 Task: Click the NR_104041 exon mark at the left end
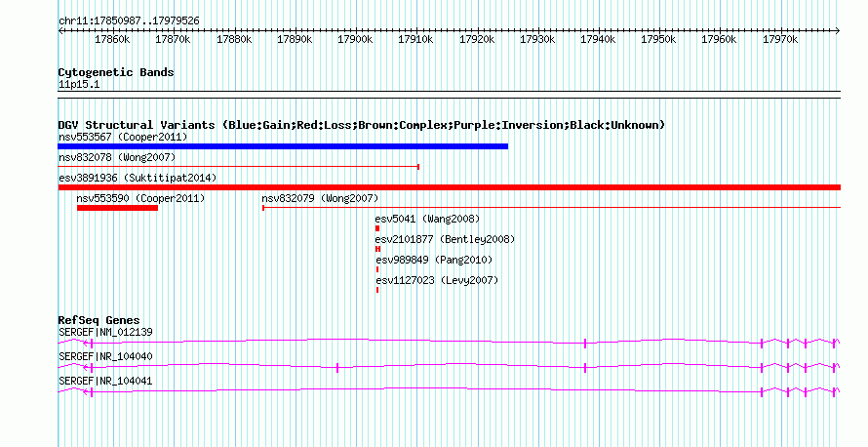[92, 392]
